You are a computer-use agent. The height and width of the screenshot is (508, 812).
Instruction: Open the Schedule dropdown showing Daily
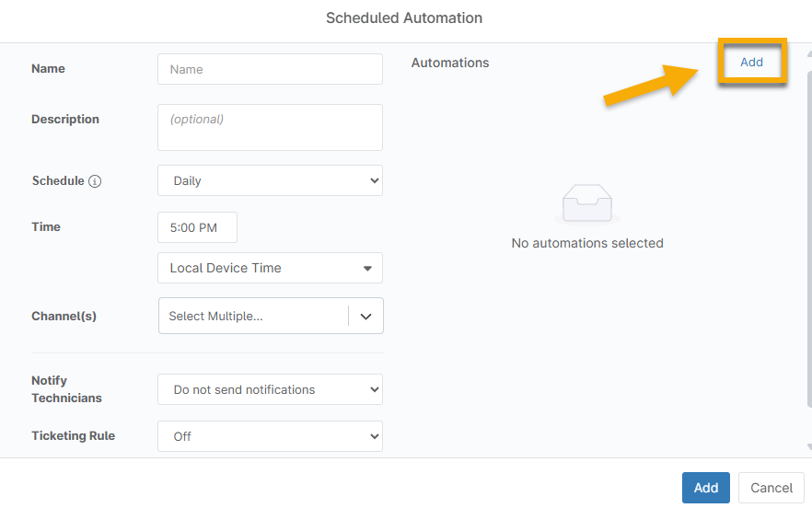pyautogui.click(x=270, y=180)
